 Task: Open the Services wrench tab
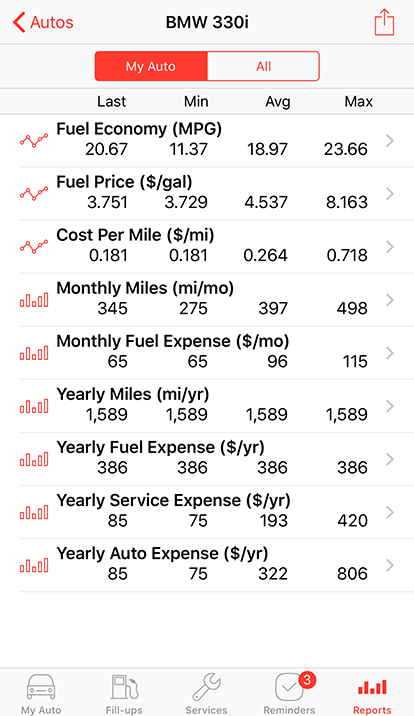tap(206, 693)
